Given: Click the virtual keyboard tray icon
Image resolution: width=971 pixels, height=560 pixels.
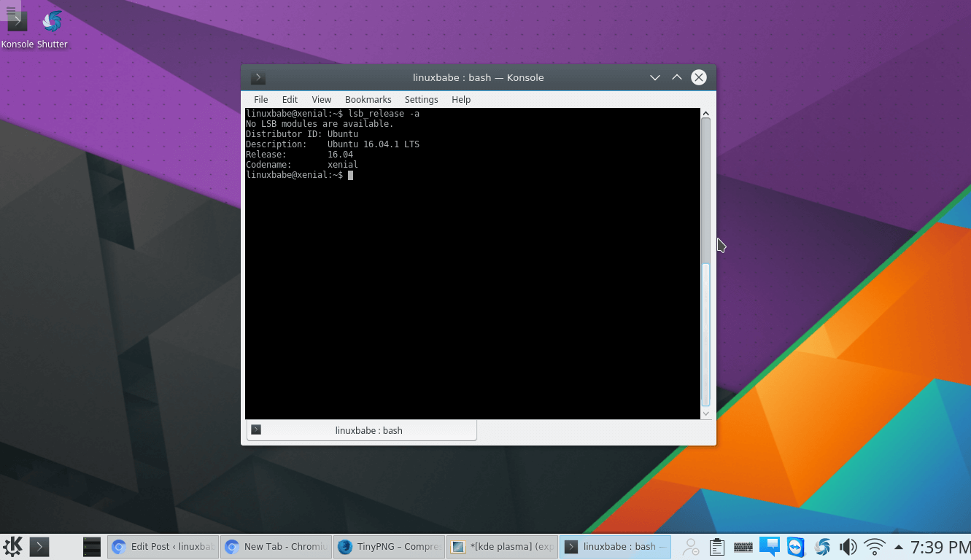Looking at the screenshot, I should tap(743, 547).
